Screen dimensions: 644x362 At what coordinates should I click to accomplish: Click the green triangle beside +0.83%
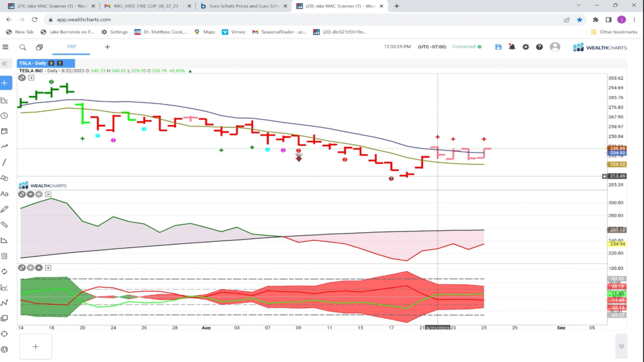pos(190,71)
